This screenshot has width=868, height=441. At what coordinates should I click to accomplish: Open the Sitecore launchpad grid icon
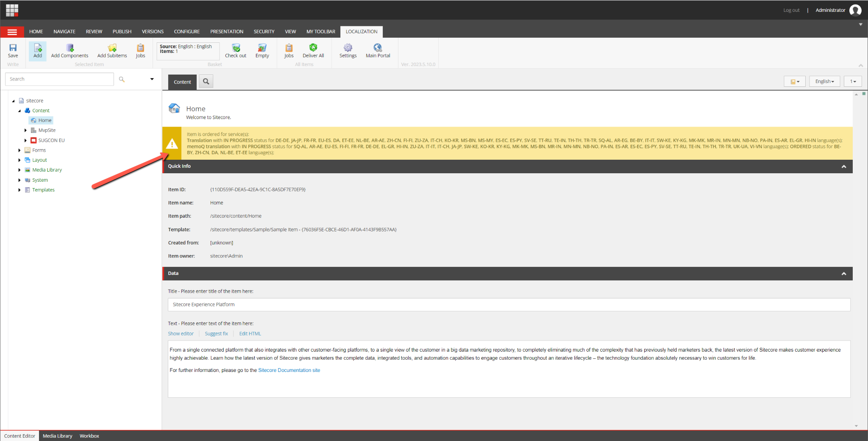(x=12, y=10)
